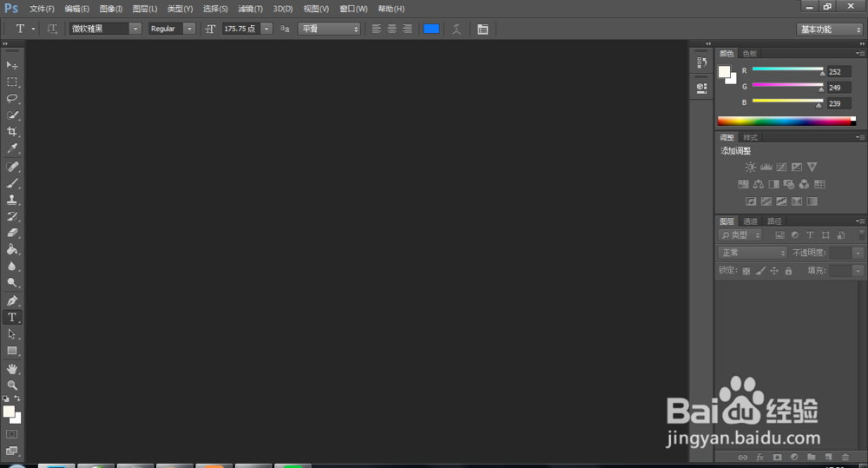Select the Eyedropper tool
This screenshot has width=868, height=468.
click(x=11, y=148)
